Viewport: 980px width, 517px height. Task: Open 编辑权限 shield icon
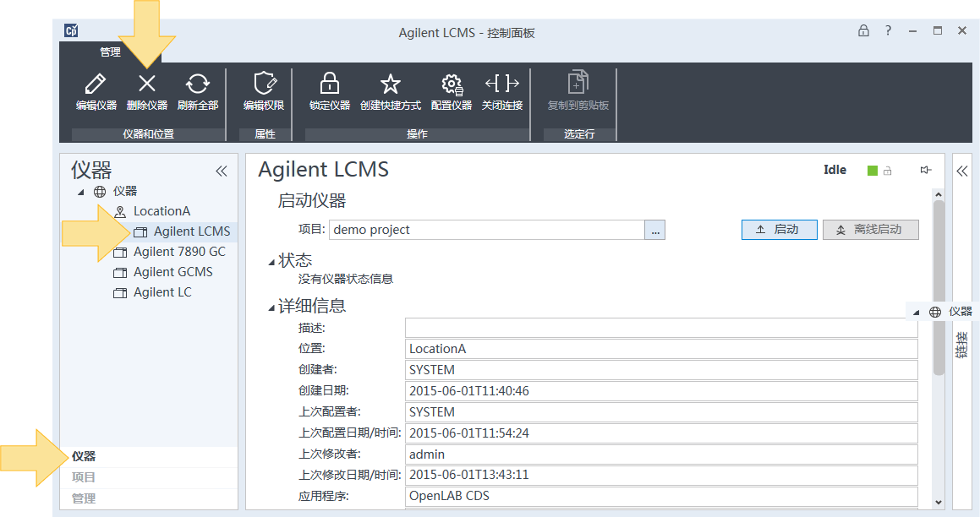pos(264,84)
